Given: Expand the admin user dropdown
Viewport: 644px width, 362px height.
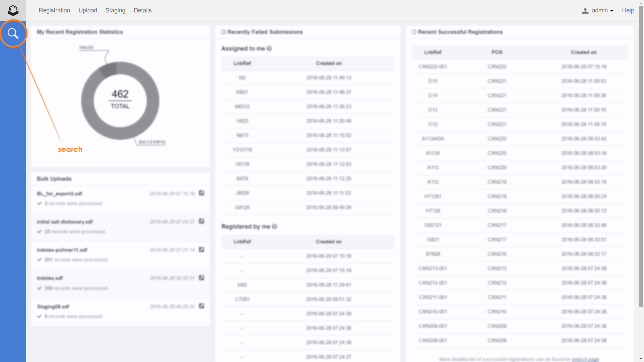Looking at the screenshot, I should [603, 10].
